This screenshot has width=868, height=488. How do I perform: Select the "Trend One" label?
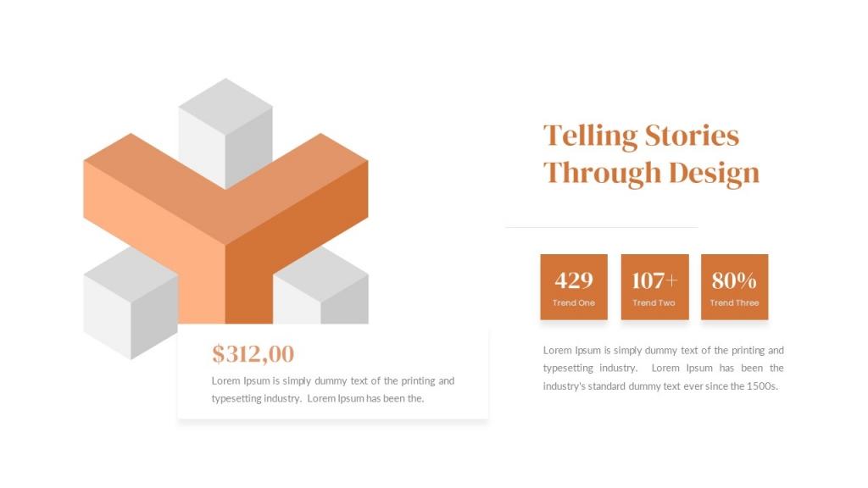point(574,302)
